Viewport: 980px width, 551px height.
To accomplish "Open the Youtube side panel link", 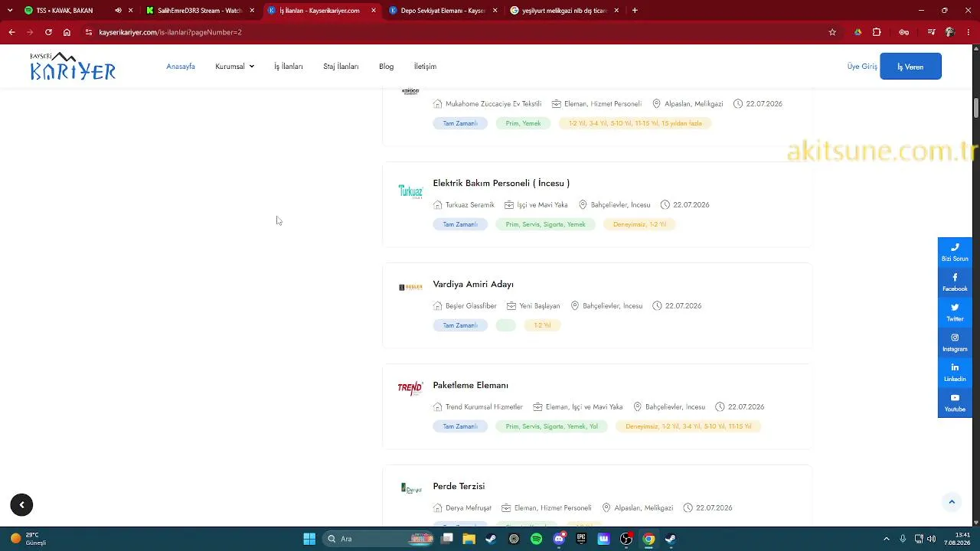I will pyautogui.click(x=955, y=403).
